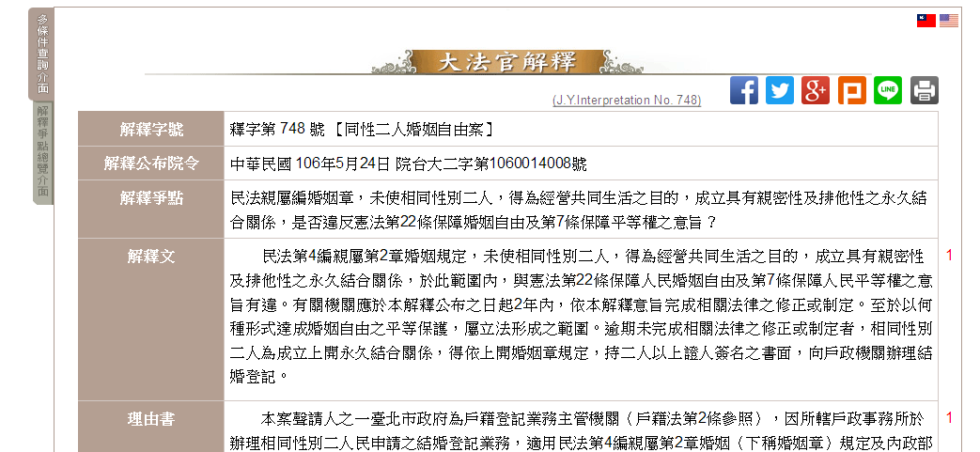This screenshot has width=980, height=452.
Task: Share the interpretation on Twitter
Action: (779, 90)
